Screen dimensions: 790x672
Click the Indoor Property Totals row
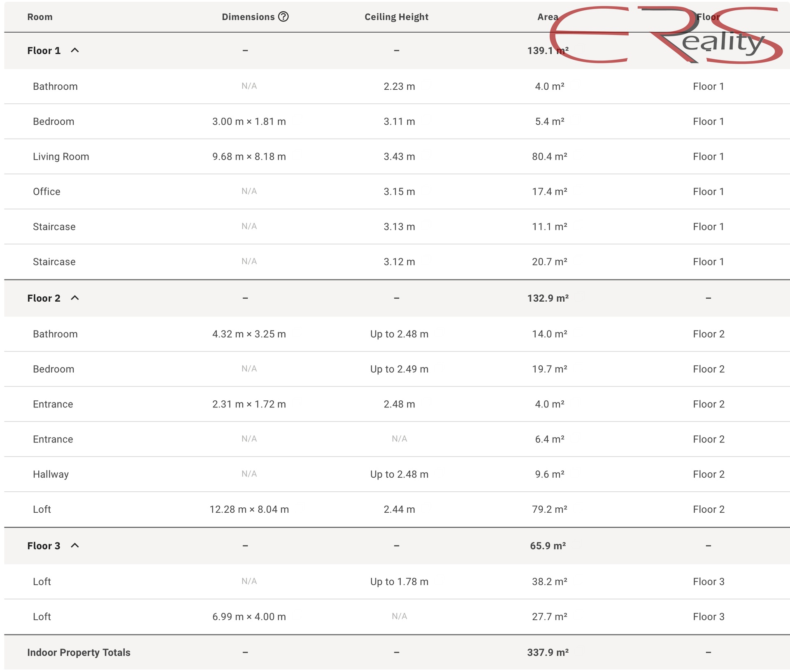tap(79, 652)
